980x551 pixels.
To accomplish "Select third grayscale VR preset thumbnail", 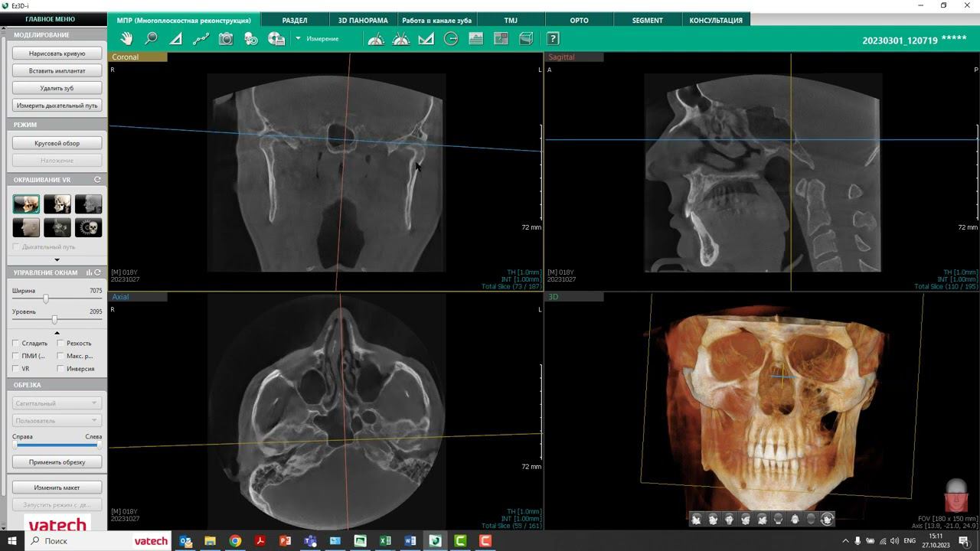I will pyautogui.click(x=88, y=204).
